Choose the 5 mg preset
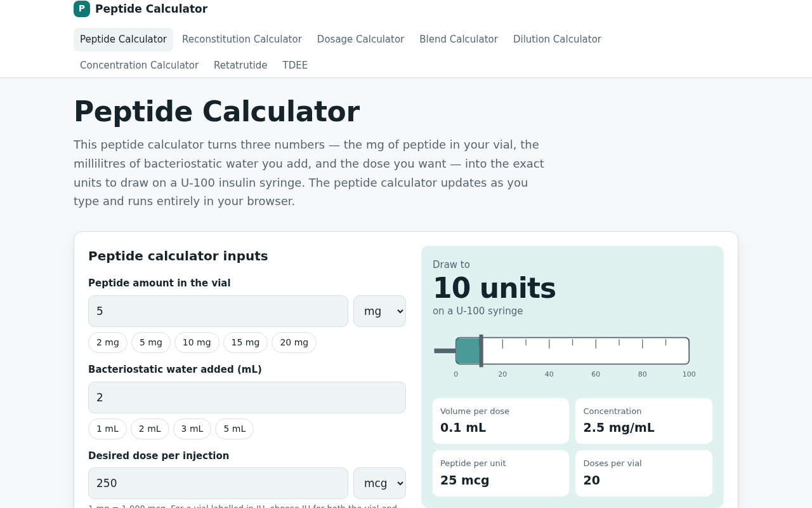Viewport: 812px width, 508px height. click(x=151, y=342)
